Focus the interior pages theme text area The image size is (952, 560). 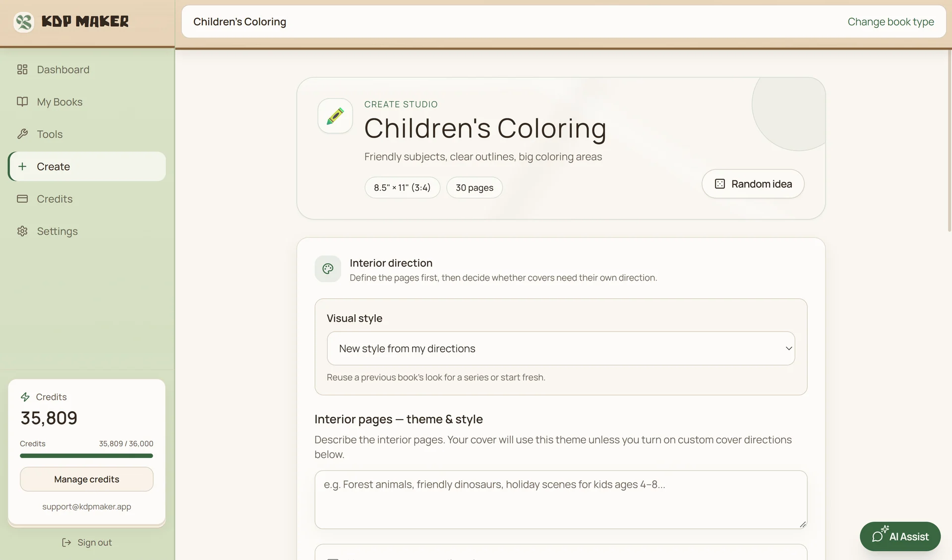pos(561,500)
